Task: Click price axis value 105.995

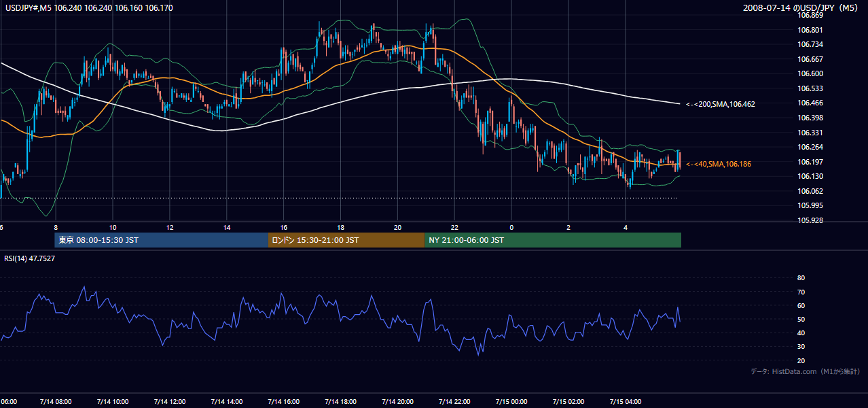Action: (x=811, y=205)
